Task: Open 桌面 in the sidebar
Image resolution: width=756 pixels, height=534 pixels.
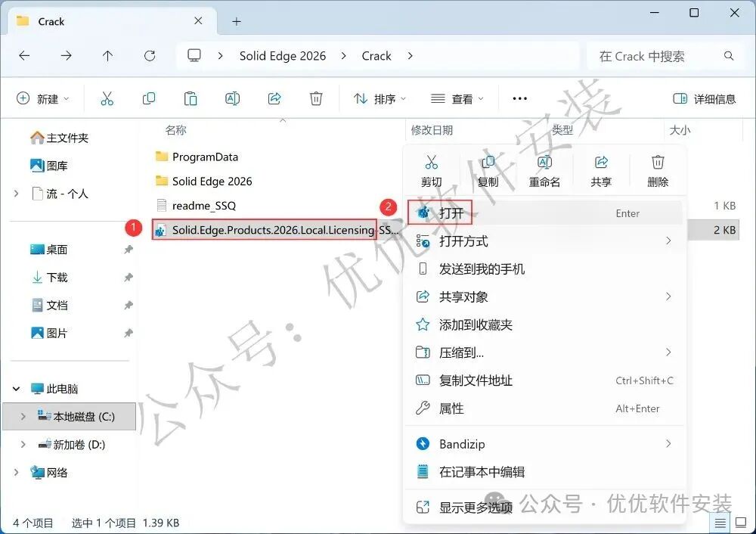Action: 48,250
